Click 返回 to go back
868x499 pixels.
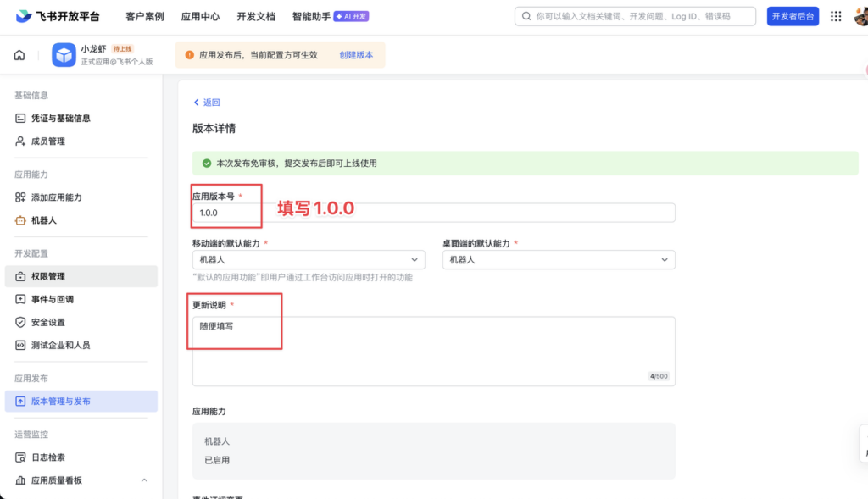[x=207, y=103]
